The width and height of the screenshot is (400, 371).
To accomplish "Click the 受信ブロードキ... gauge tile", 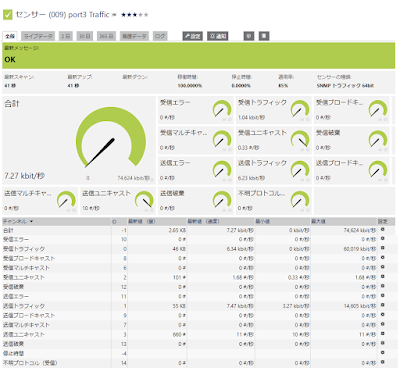I will (x=352, y=110).
